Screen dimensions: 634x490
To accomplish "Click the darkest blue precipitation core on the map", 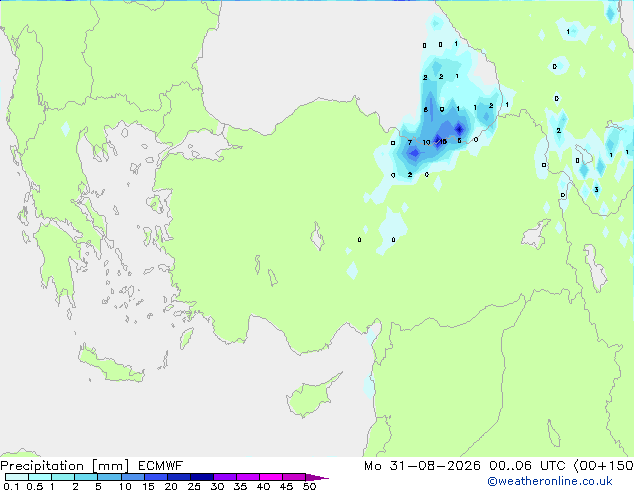I will point(459,129).
